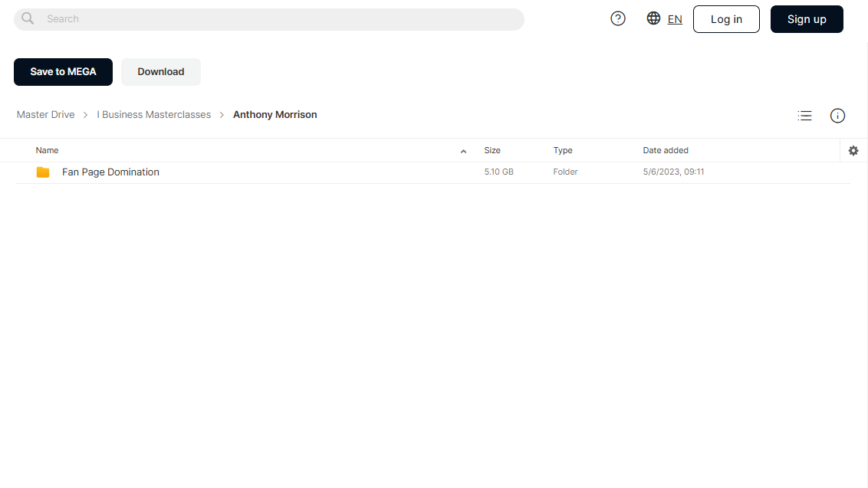The width and height of the screenshot is (868, 488).
Task: Switch to list view icon
Action: coord(804,116)
